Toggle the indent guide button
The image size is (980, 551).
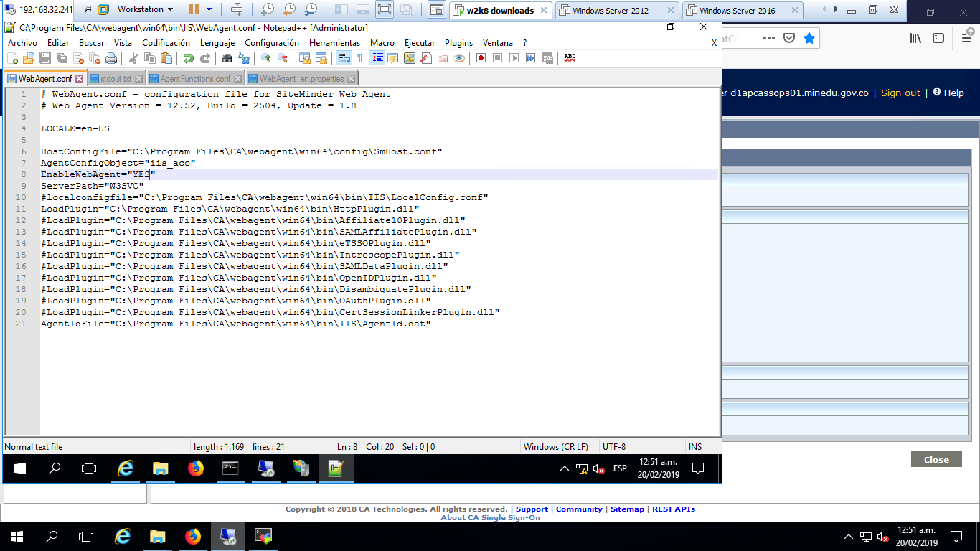coord(377,58)
